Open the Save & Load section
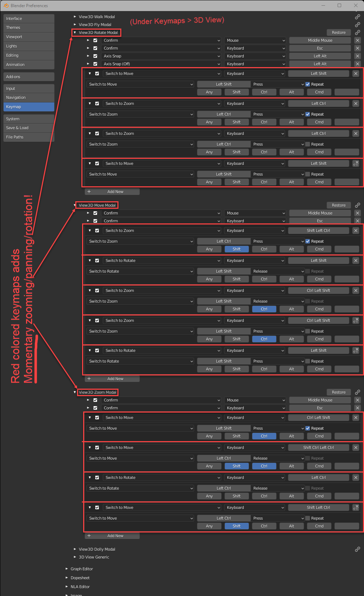The width and height of the screenshot is (364, 596). [x=29, y=128]
